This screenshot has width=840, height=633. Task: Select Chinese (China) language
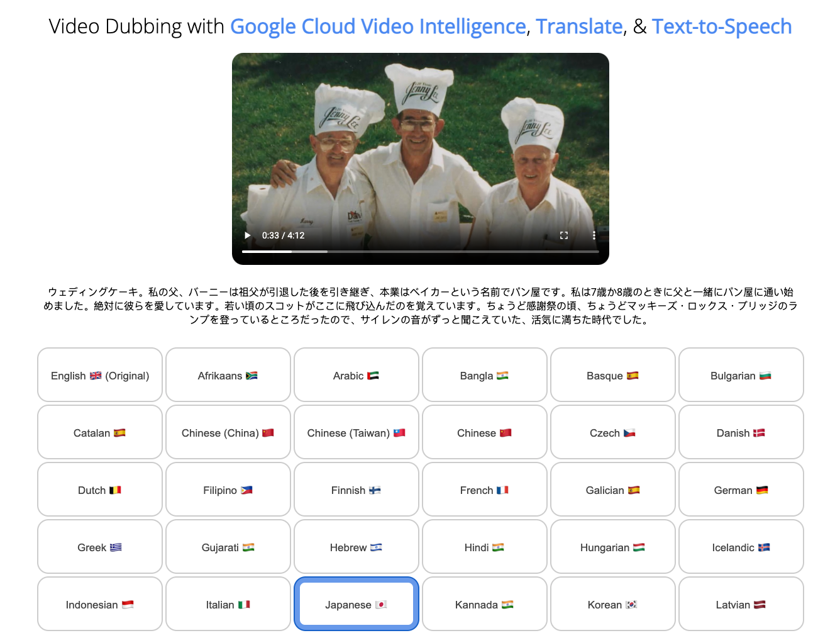point(228,432)
